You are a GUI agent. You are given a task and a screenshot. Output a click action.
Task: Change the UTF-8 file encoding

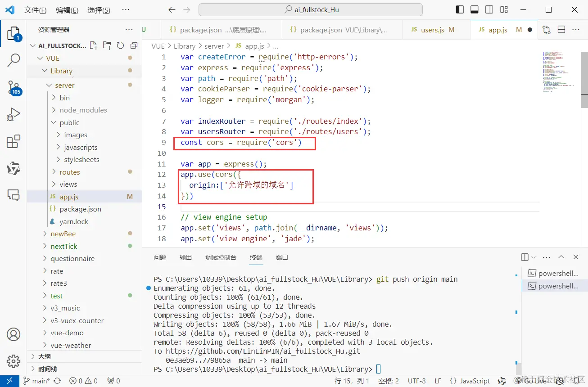click(x=416, y=381)
